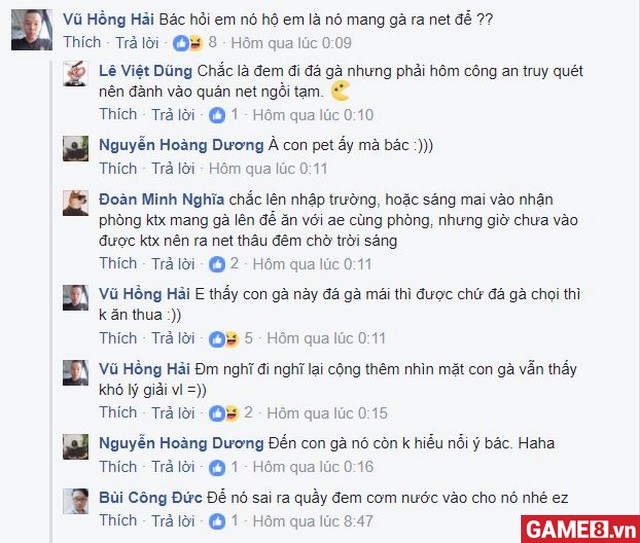640x543 pixels.
Task: Open Đoàn Minh Nghĩa's profile name link
Action: pyautogui.click(x=162, y=200)
